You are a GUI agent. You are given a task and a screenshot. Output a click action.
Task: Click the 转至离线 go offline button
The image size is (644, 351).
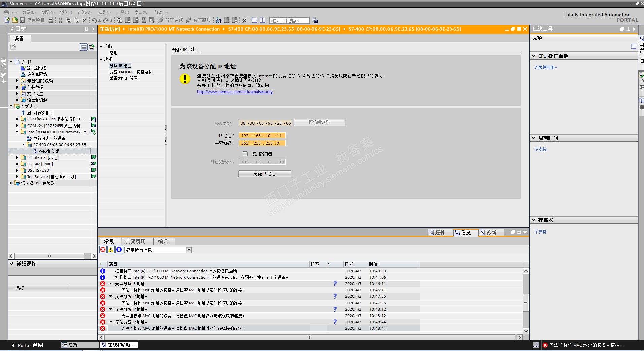198,20
